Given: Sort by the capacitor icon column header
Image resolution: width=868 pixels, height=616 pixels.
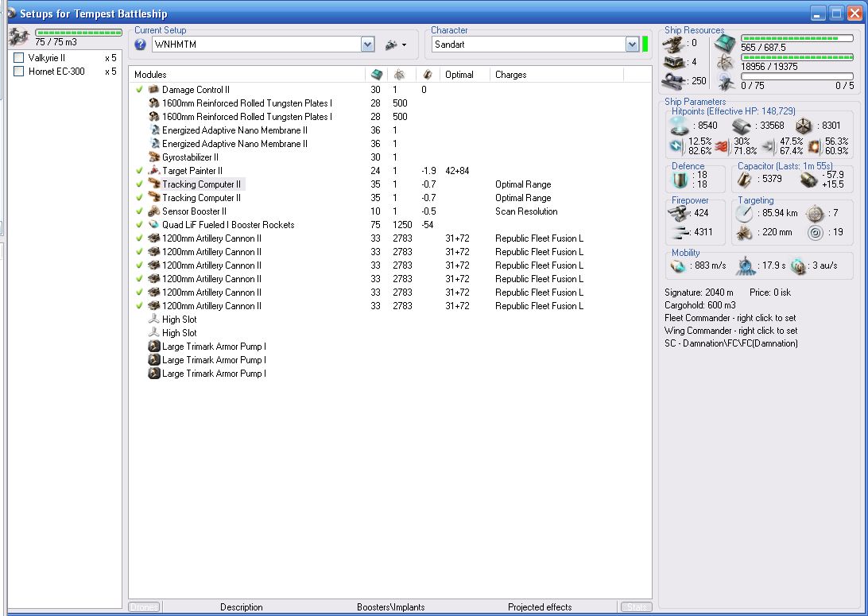Looking at the screenshot, I should 428,75.
